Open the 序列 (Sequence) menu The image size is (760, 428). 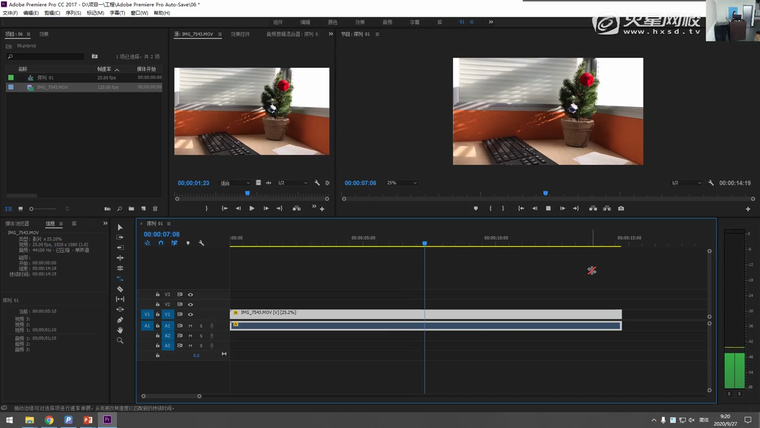73,13
